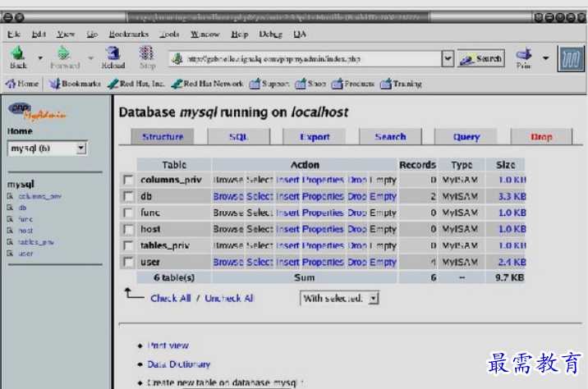Open the Back button history arrow
The height and width of the screenshot is (389, 588).
pos(40,58)
